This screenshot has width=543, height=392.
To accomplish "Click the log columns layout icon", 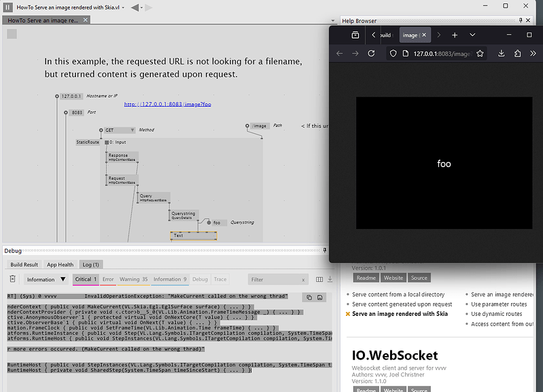I will point(319,279).
